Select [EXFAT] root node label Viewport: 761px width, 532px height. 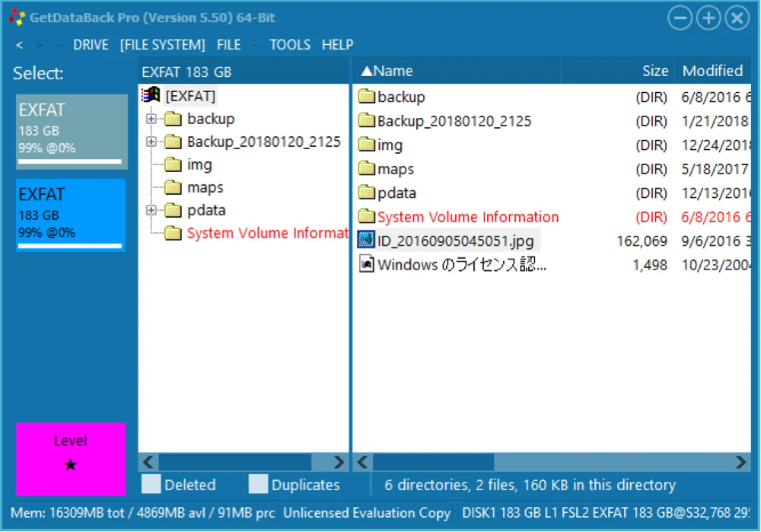[x=190, y=96]
